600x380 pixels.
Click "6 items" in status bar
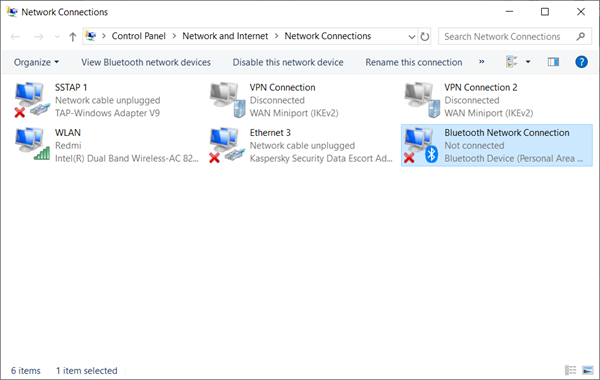point(26,370)
